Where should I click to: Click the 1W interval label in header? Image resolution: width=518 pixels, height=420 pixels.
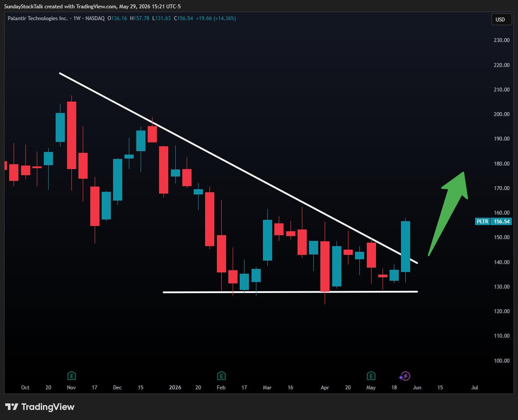pyautogui.click(x=77, y=18)
